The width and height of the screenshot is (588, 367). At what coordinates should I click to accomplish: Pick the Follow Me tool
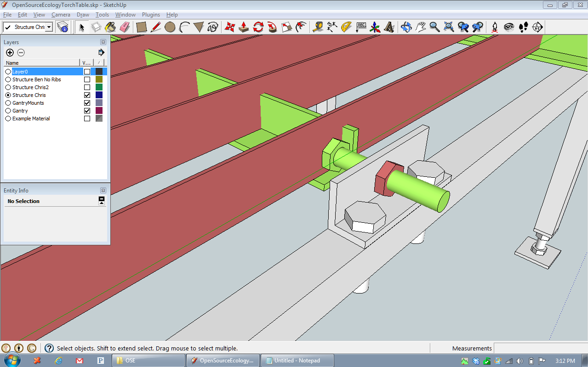pyautogui.click(x=273, y=27)
